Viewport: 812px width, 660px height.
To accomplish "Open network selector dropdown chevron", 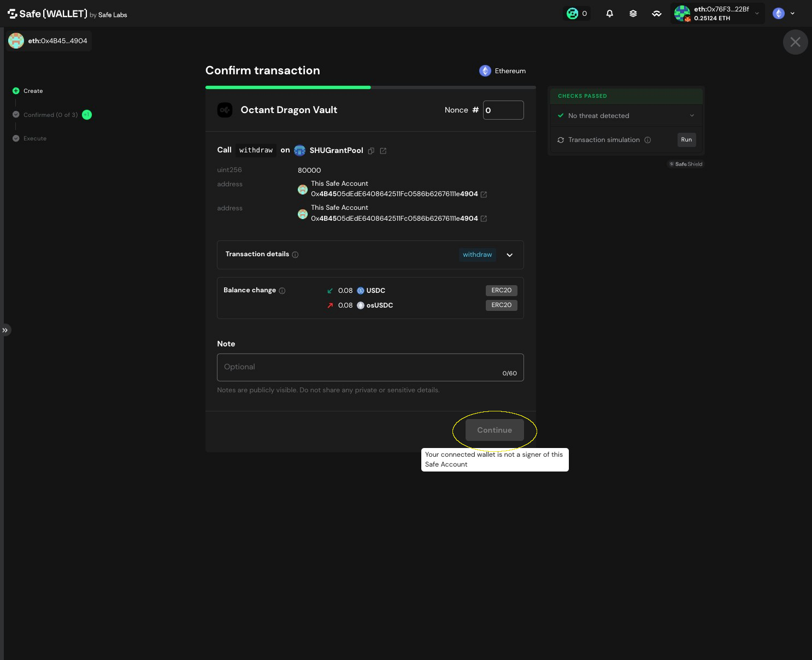I will click(x=792, y=14).
